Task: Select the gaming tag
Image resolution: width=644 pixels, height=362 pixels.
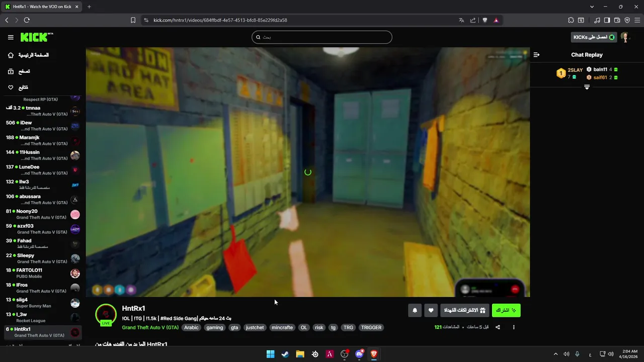Action: click(214, 327)
